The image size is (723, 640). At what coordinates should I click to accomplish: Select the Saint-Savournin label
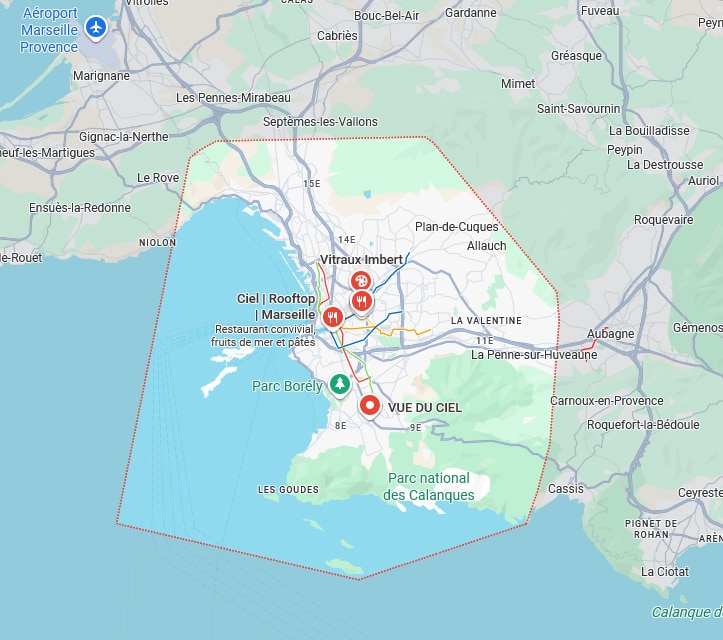578,109
